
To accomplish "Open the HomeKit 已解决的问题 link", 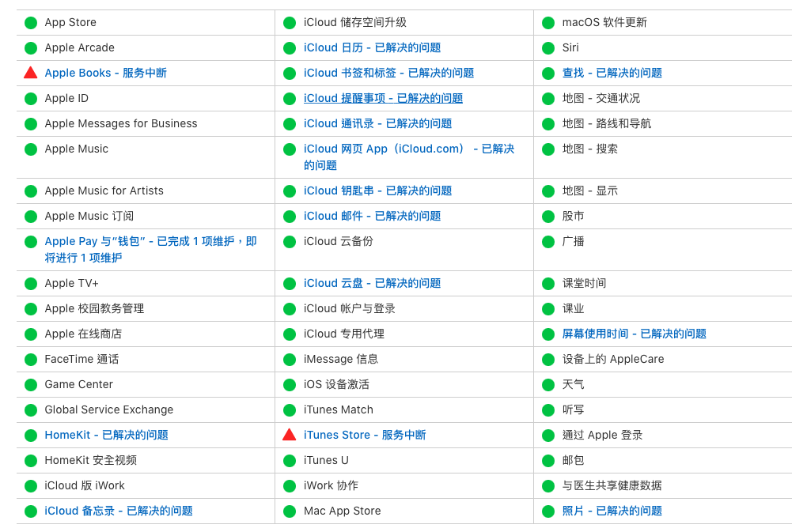I will 107,435.
